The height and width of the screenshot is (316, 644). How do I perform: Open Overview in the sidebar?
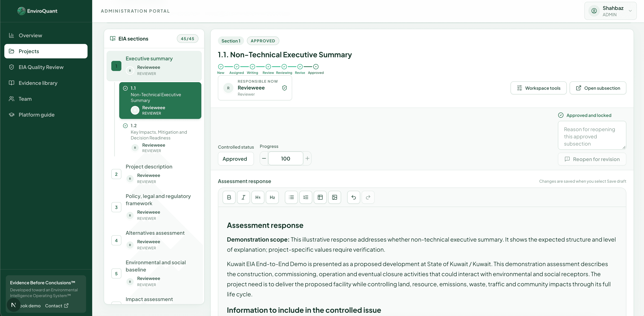[x=46, y=35]
